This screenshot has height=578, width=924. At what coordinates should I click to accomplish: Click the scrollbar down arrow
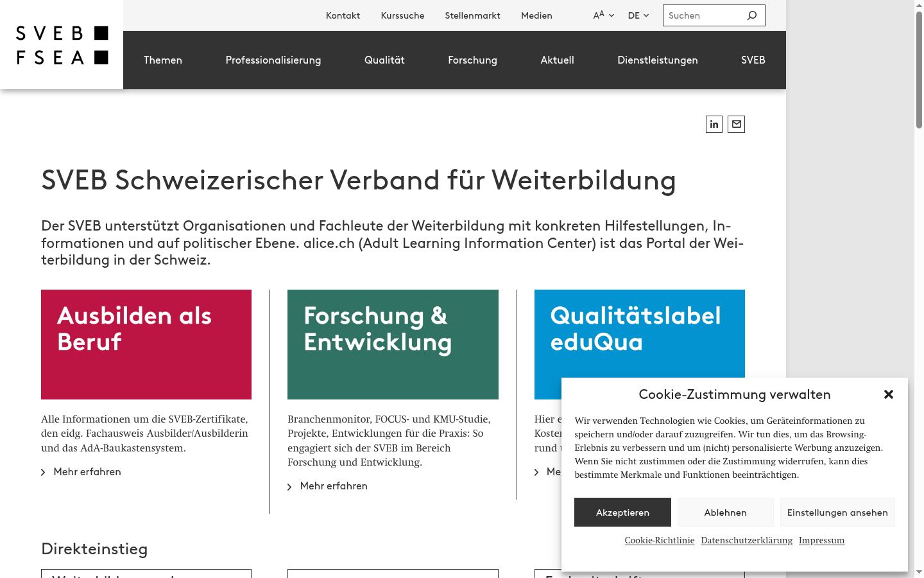(919, 572)
